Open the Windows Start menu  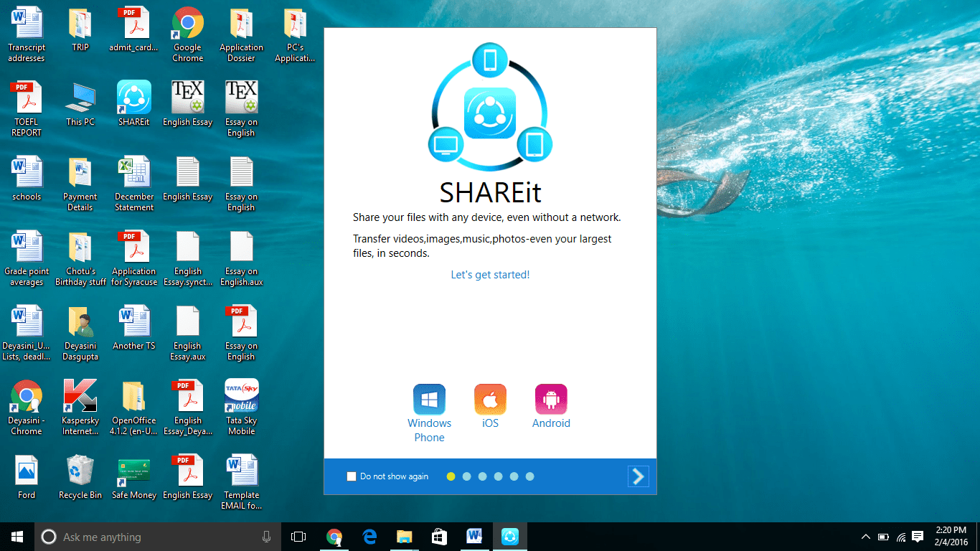[17, 537]
